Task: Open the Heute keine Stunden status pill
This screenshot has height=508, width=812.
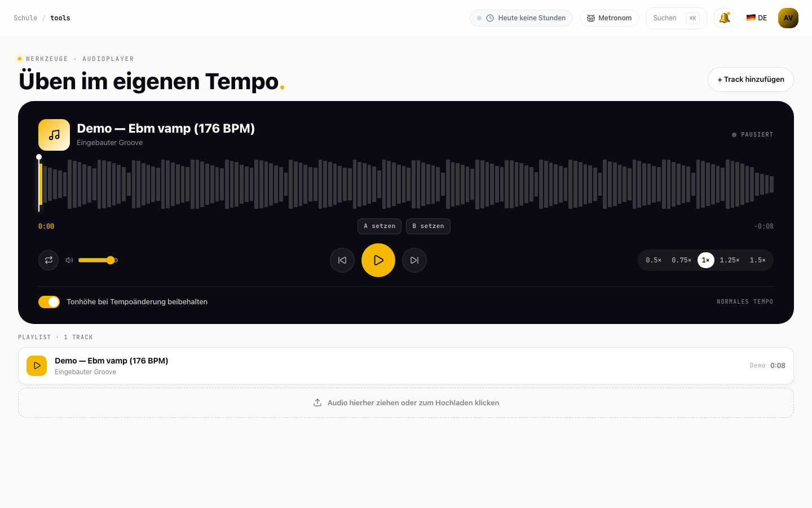Action: pyautogui.click(x=521, y=18)
